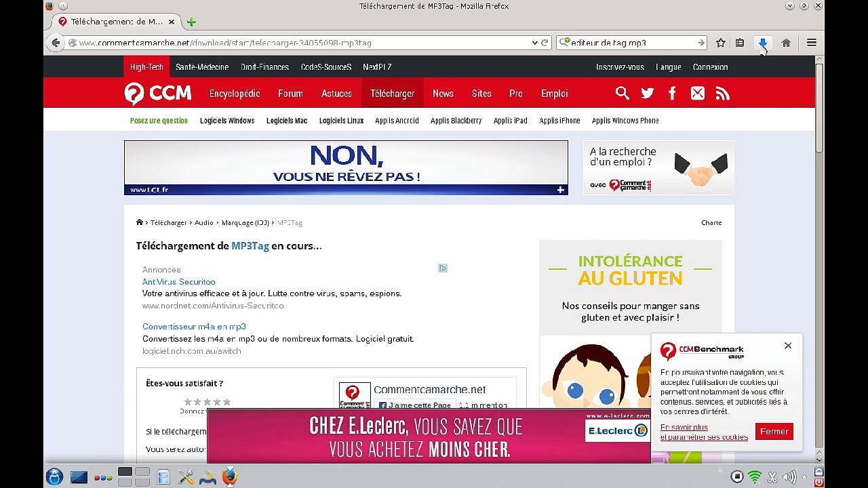Expand the LCL banner plus icon
Image resolution: width=868 pixels, height=488 pixels.
tap(561, 190)
